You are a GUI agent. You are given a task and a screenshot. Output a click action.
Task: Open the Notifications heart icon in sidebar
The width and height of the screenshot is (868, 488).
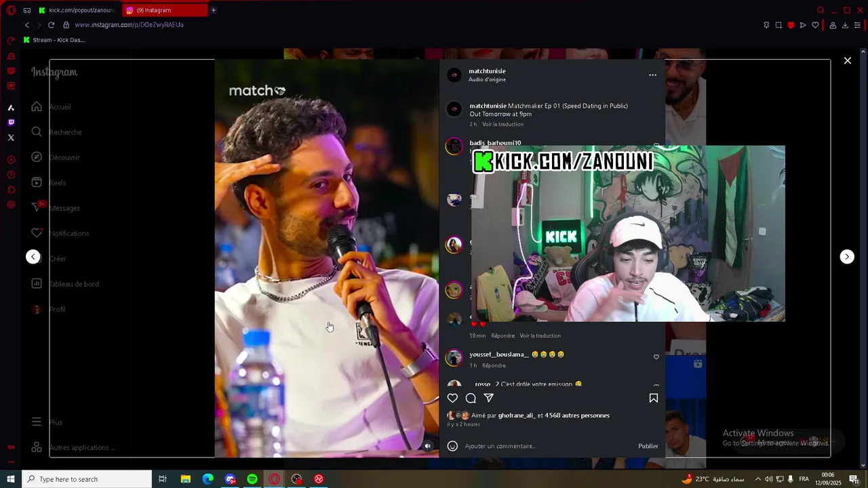(x=37, y=232)
